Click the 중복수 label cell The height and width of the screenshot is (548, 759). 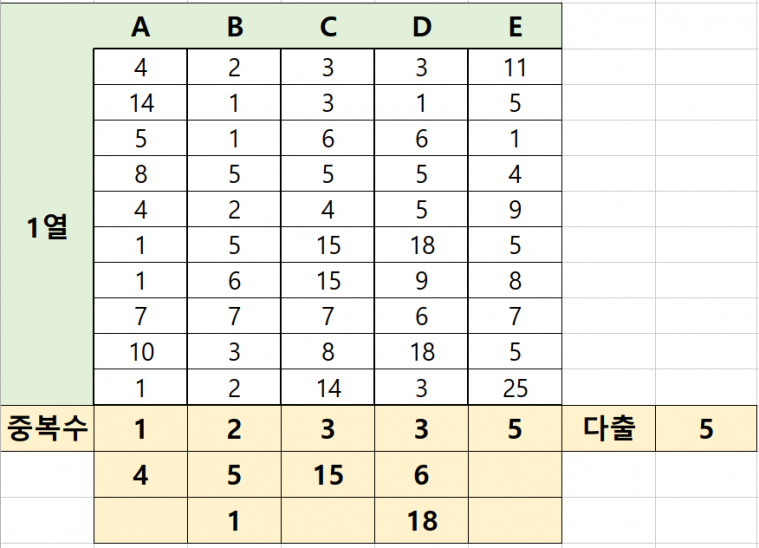coord(47,429)
